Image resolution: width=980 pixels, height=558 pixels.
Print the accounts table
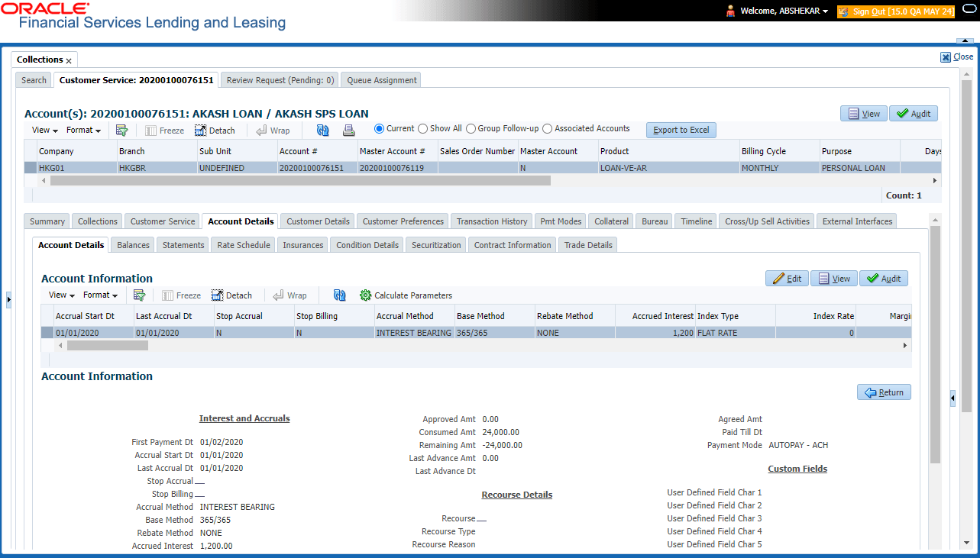click(348, 131)
